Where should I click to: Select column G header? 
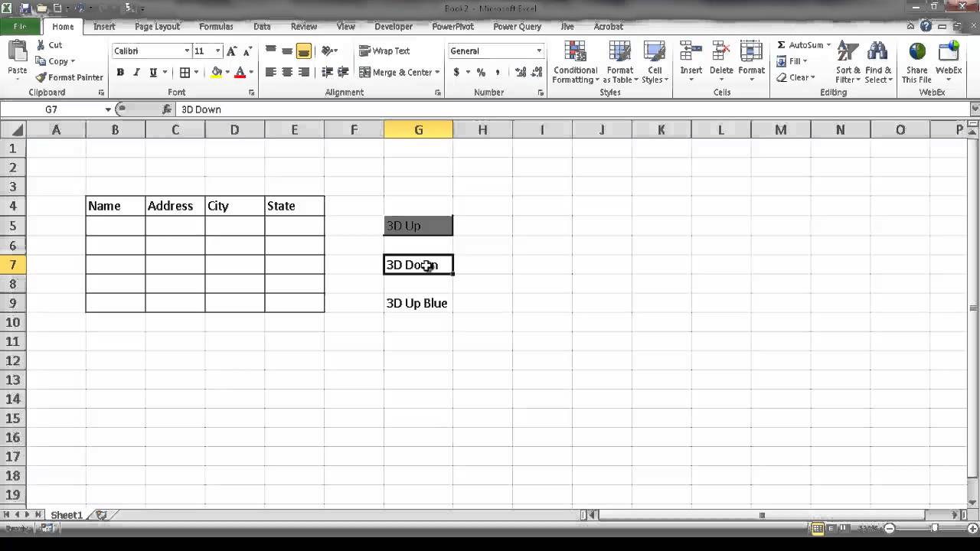pos(418,130)
